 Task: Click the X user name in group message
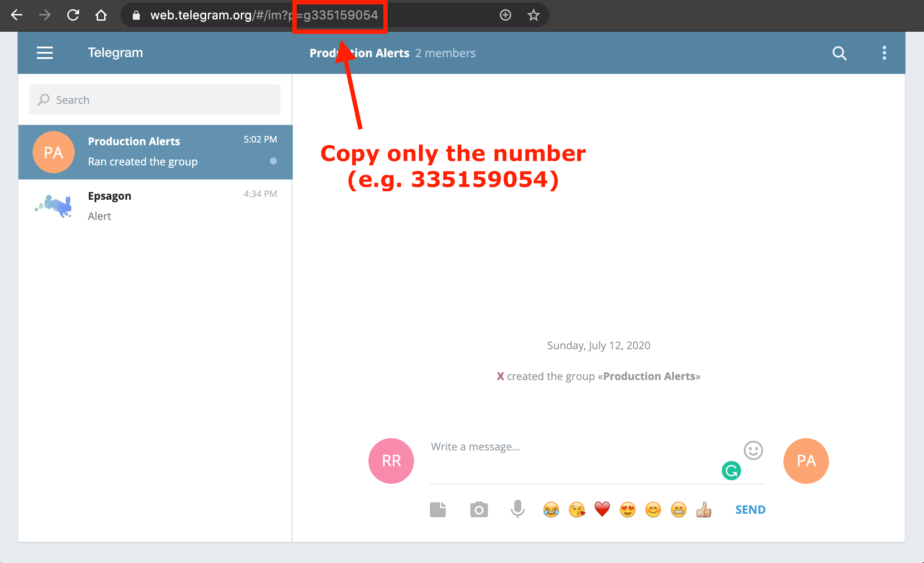[500, 377]
